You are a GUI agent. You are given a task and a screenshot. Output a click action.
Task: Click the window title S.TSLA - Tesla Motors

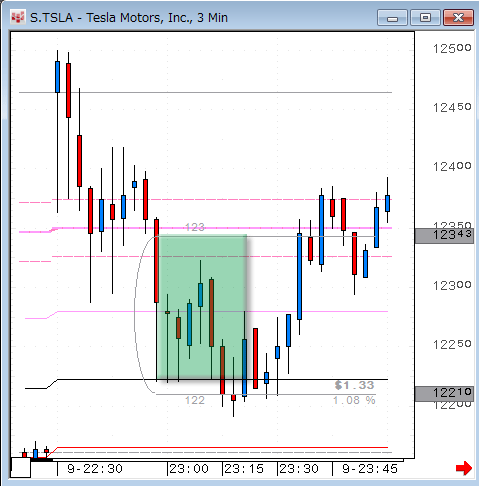(x=129, y=18)
